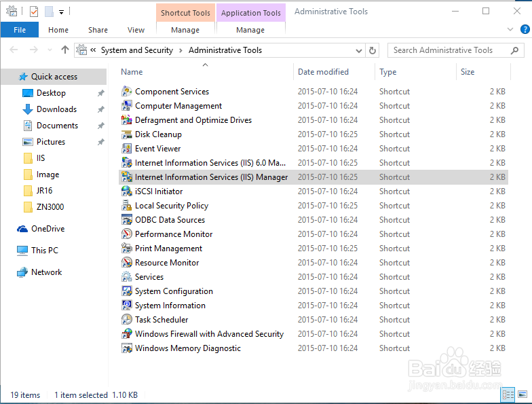This screenshot has height=404, width=532.
Task: Click the Performance Monitor icon
Action: (126, 234)
